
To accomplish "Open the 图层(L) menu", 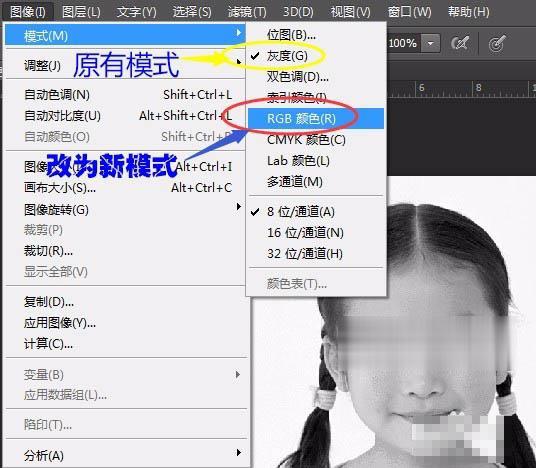I will (81, 12).
